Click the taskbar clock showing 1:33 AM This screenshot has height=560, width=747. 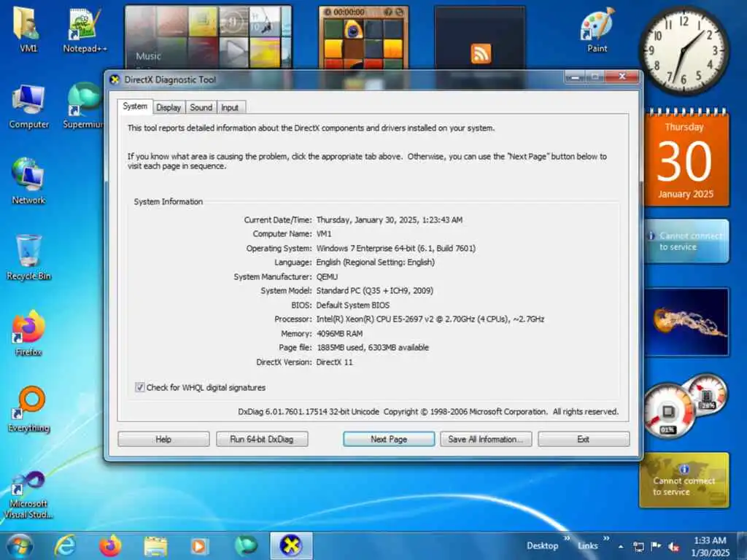[710, 547]
